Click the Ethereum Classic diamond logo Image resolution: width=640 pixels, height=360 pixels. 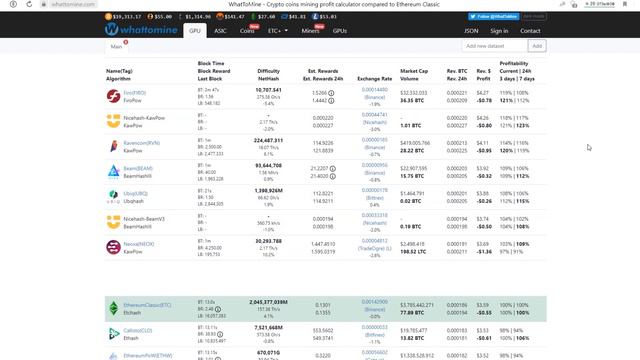113,308
